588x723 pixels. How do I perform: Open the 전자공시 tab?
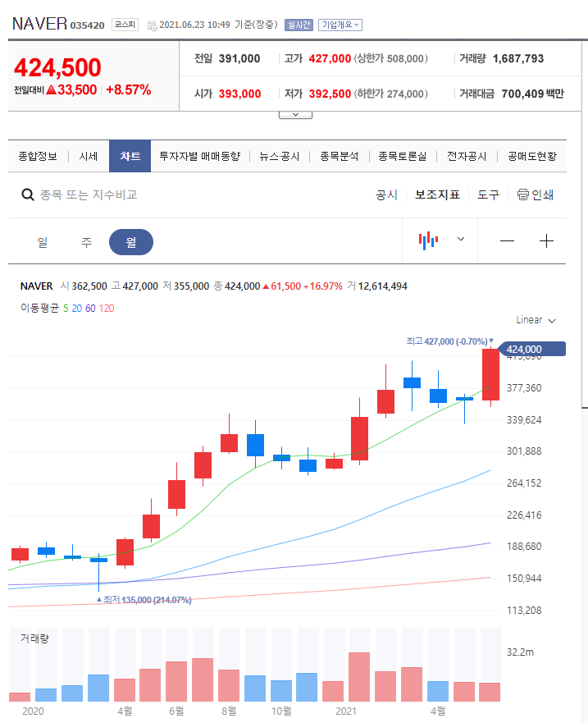[467, 156]
